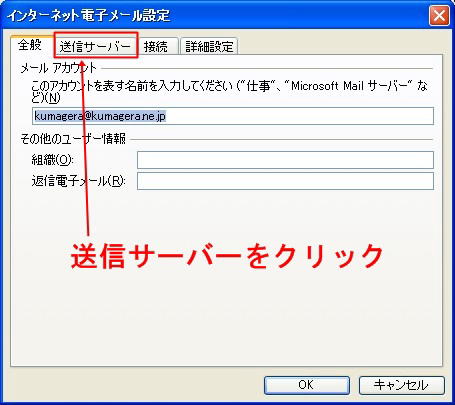The image size is (455, 405).
Task: Switch to the 送信サーバー tab
Action: (x=96, y=46)
